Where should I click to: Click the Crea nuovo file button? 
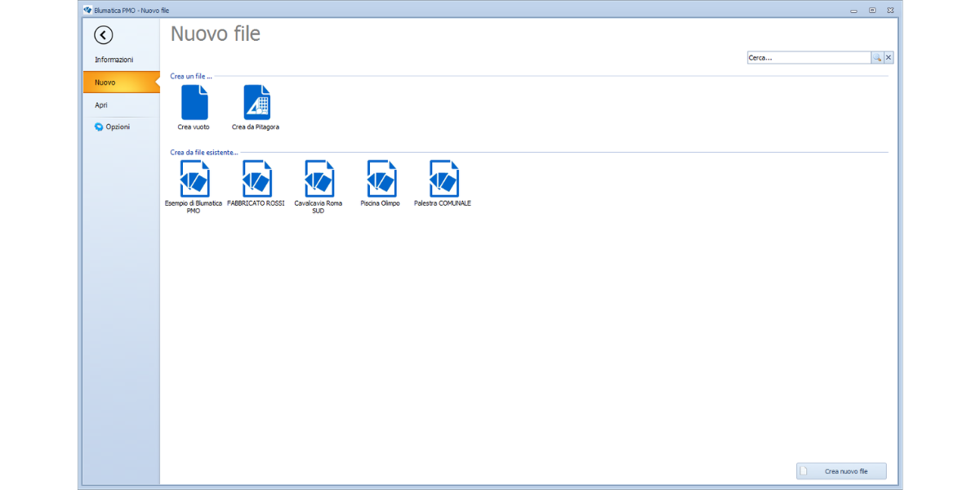[x=841, y=471]
